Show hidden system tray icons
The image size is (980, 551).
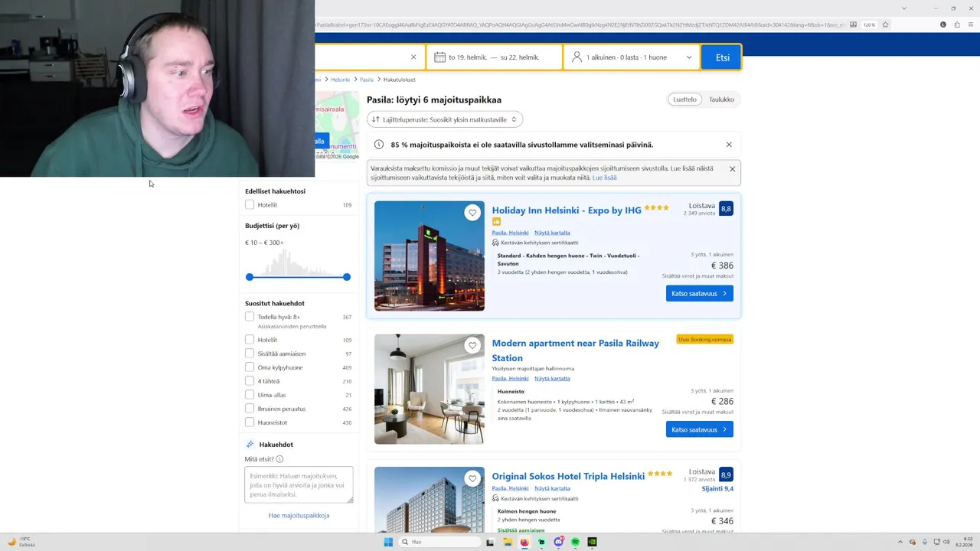click(900, 542)
